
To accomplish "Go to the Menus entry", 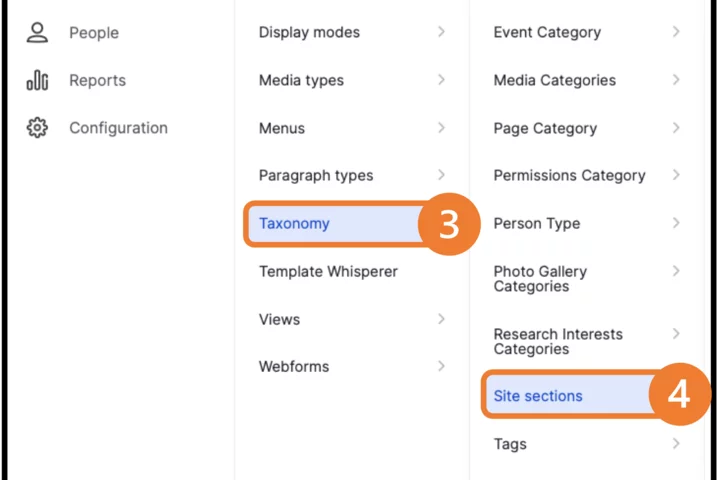I will pyautogui.click(x=282, y=128).
